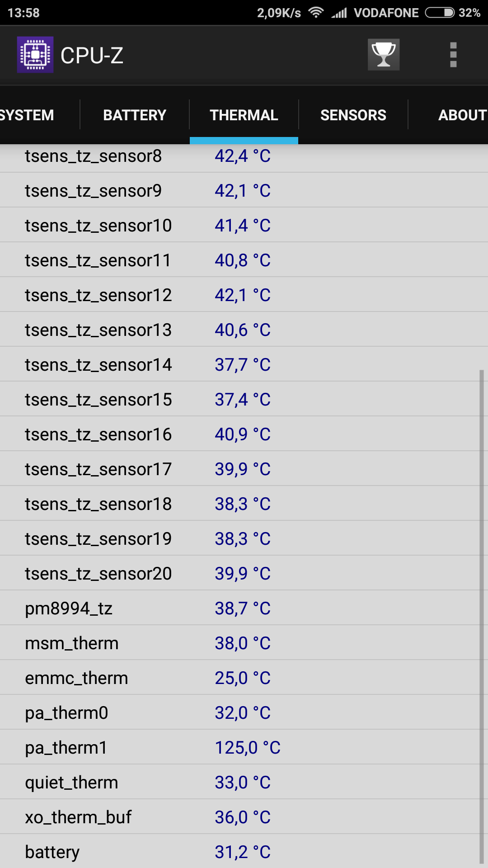The height and width of the screenshot is (868, 488).
Task: Switch to the Battery tab
Action: pyautogui.click(x=135, y=115)
